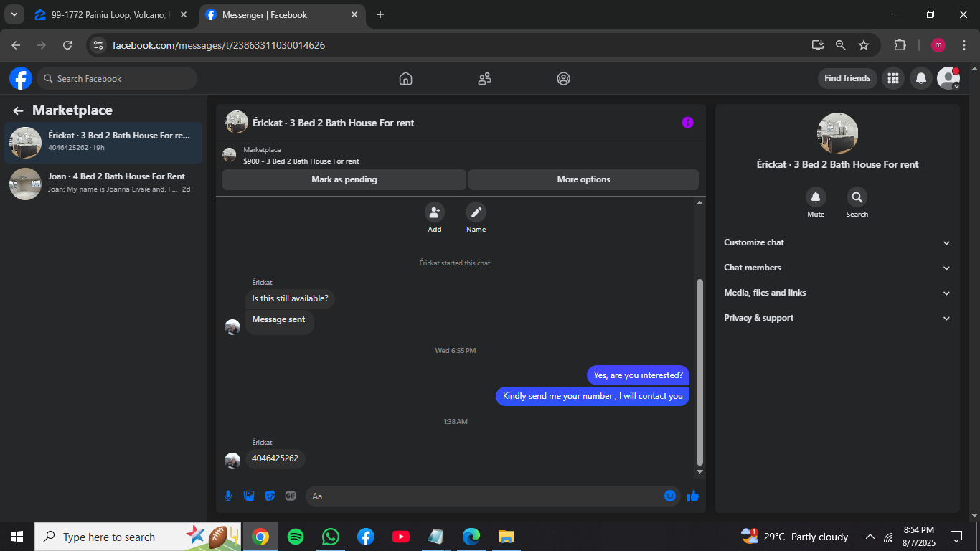Screen dimensions: 980x551
Task: Open Joan 4 Bed 2 Bath conversation
Action: coord(103,183)
